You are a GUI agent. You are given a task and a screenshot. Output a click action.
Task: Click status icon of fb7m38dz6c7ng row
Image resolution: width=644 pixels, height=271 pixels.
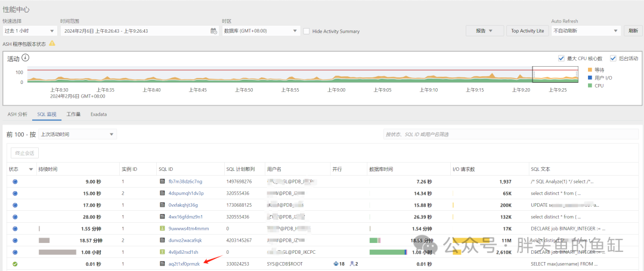[x=15, y=181]
